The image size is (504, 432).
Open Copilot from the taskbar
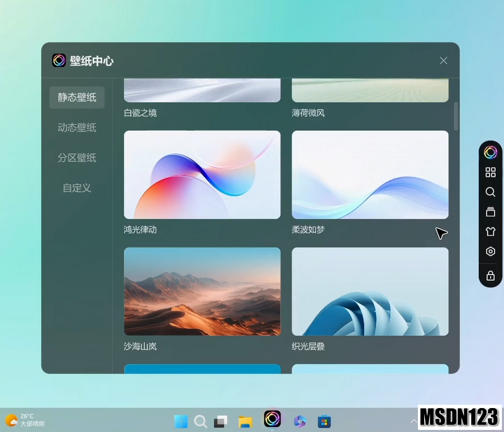tap(299, 421)
